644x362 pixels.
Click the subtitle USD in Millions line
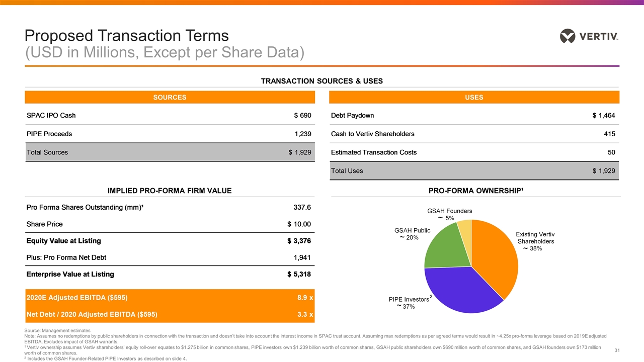pyautogui.click(x=165, y=52)
